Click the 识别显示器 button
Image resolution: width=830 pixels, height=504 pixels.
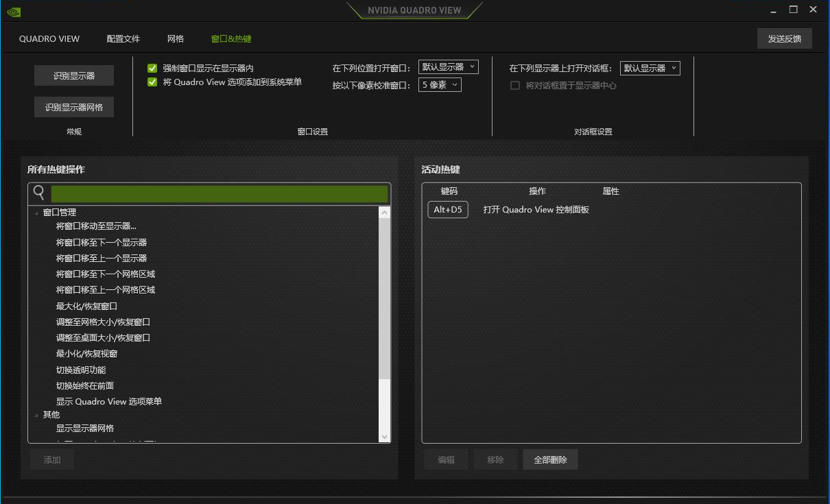[x=73, y=75]
